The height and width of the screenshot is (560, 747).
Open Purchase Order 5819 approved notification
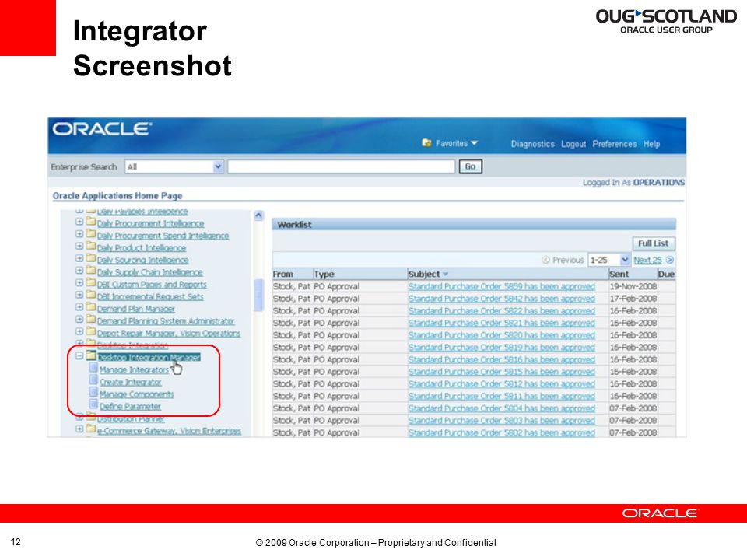click(502, 348)
